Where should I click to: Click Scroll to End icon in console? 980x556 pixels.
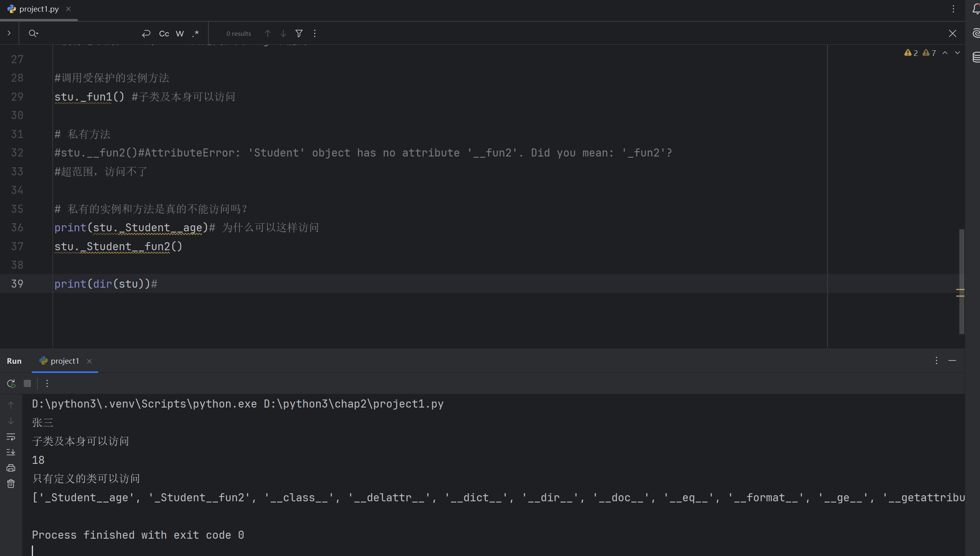coord(11,452)
